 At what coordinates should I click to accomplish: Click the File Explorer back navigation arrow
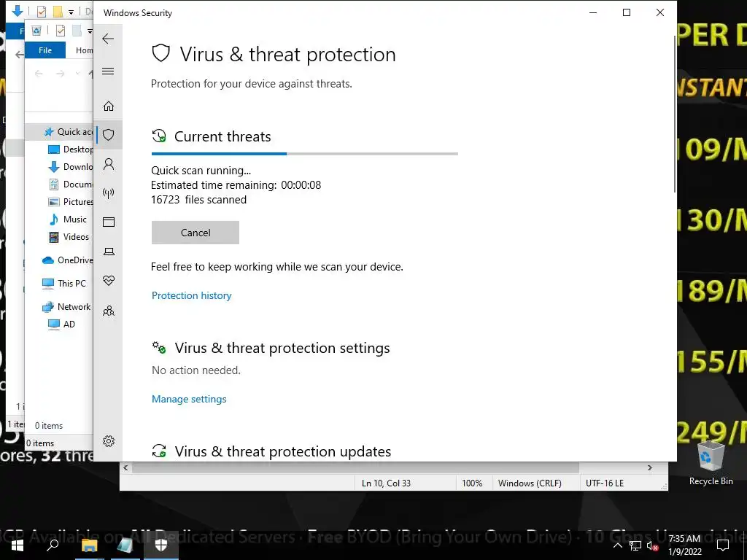39,73
